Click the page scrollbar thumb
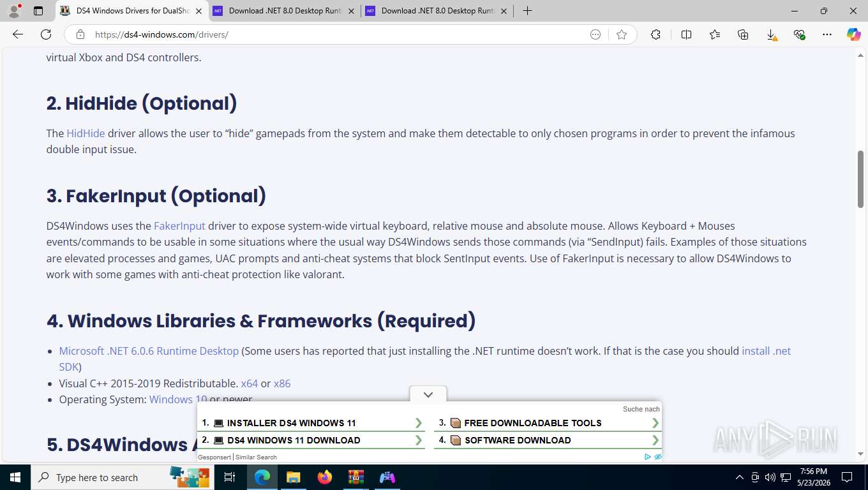 [x=860, y=179]
